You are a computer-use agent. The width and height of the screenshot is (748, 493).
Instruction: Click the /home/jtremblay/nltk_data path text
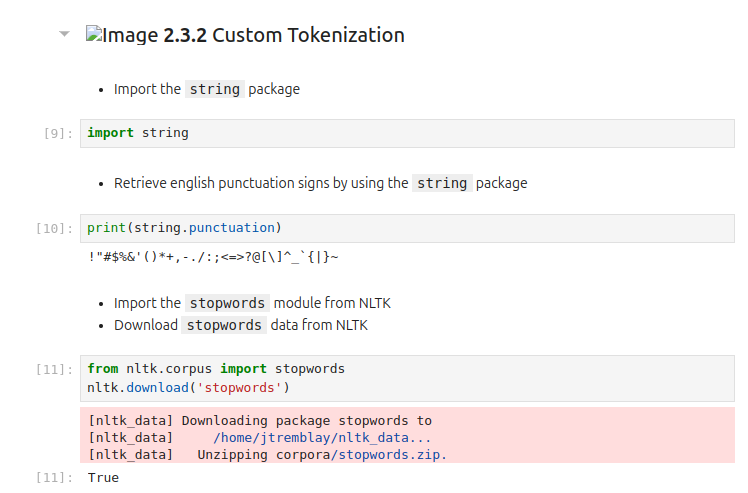click(x=322, y=438)
